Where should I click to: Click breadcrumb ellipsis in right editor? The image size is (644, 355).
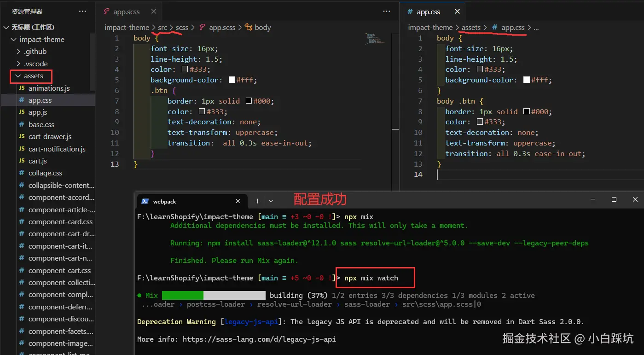pos(536,28)
